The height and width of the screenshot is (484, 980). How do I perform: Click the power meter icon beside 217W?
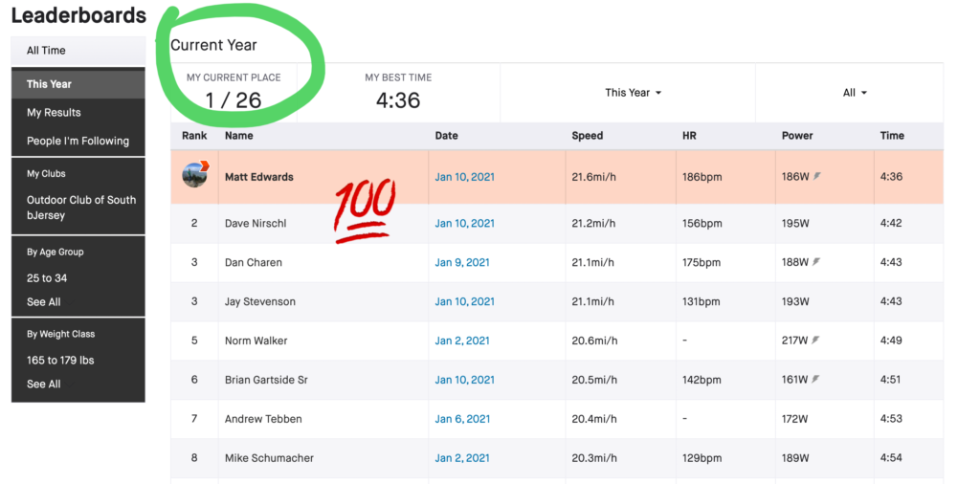click(816, 341)
